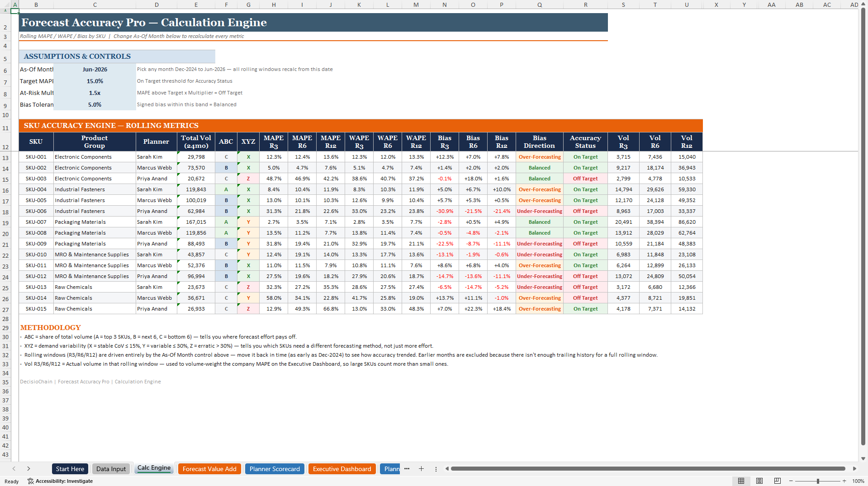868x486 pixels.
Task: Select SKU-007 total volume 167,015 cell
Action: pos(196,222)
